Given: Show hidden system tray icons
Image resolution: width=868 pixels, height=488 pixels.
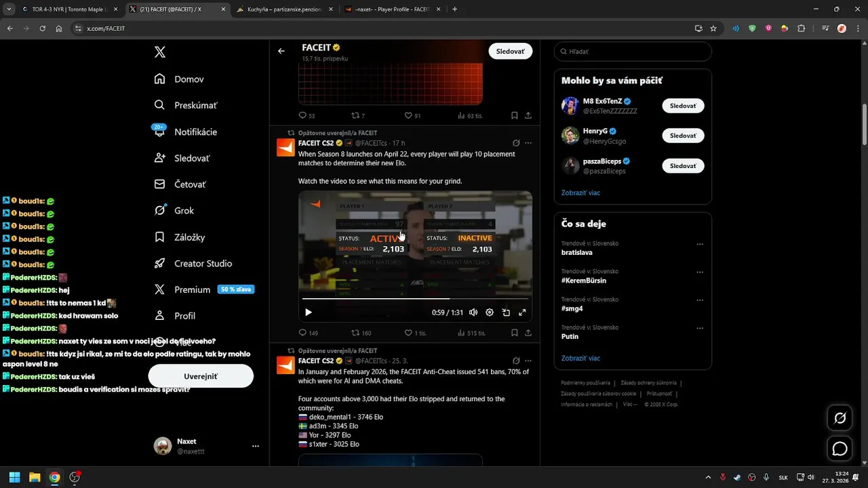Looking at the screenshot, I should [x=708, y=477].
